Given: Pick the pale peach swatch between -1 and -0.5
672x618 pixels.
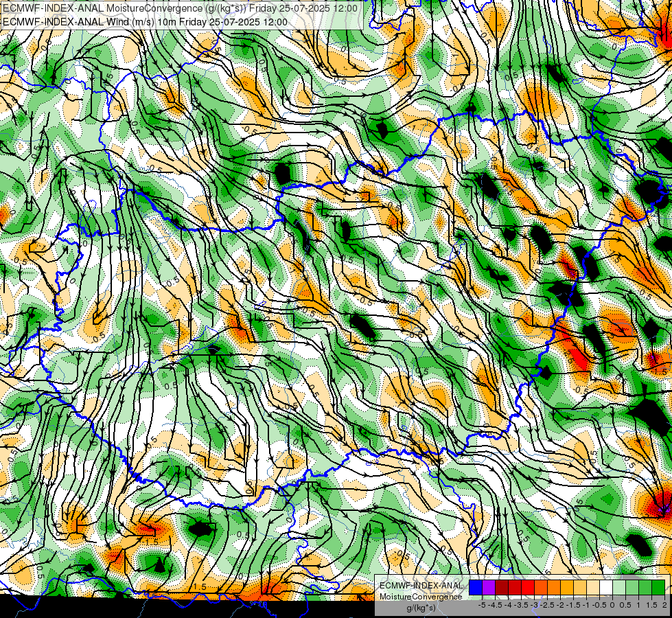Looking at the screenshot, I should click(592, 587).
